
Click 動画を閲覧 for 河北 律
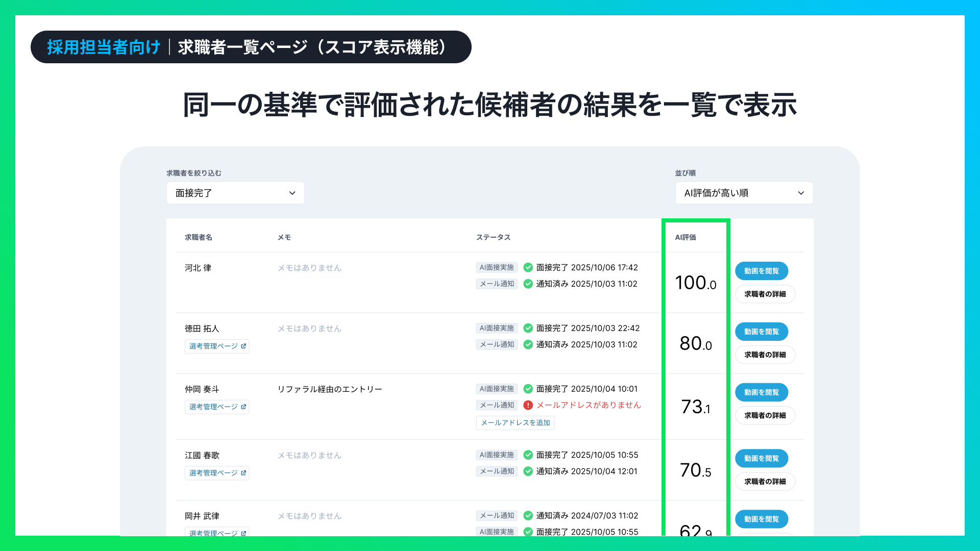point(761,271)
